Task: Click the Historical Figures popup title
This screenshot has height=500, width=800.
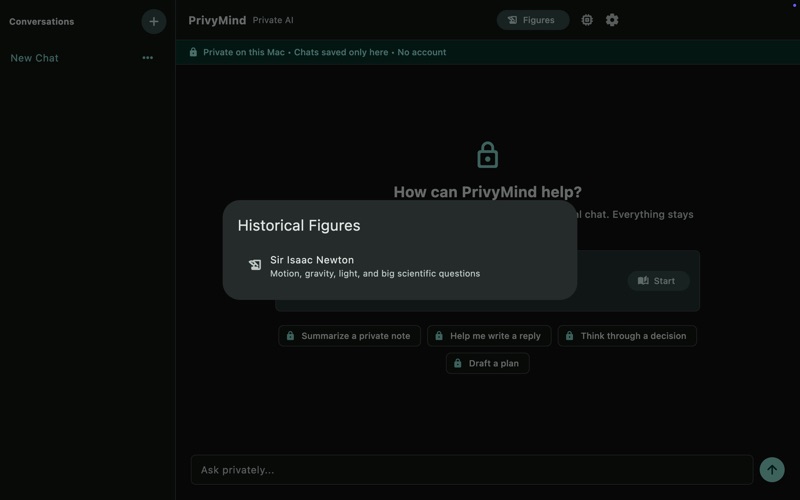Action: point(299,226)
